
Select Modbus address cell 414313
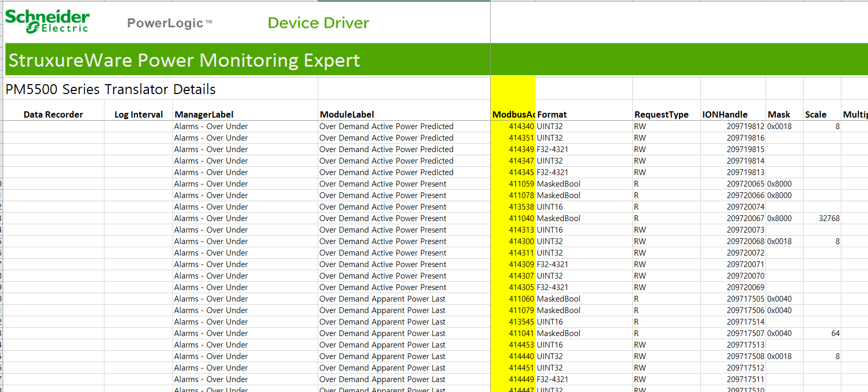click(x=513, y=230)
